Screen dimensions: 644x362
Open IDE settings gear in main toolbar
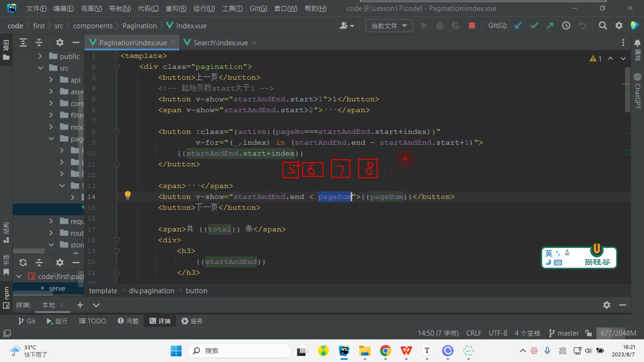pyautogui.click(x=619, y=26)
